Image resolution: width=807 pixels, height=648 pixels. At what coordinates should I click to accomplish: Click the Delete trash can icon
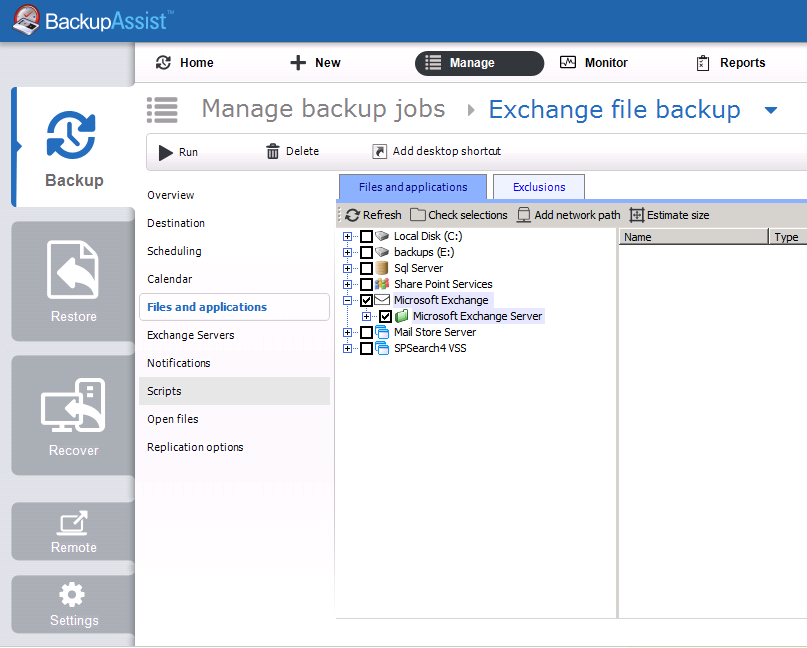point(272,151)
